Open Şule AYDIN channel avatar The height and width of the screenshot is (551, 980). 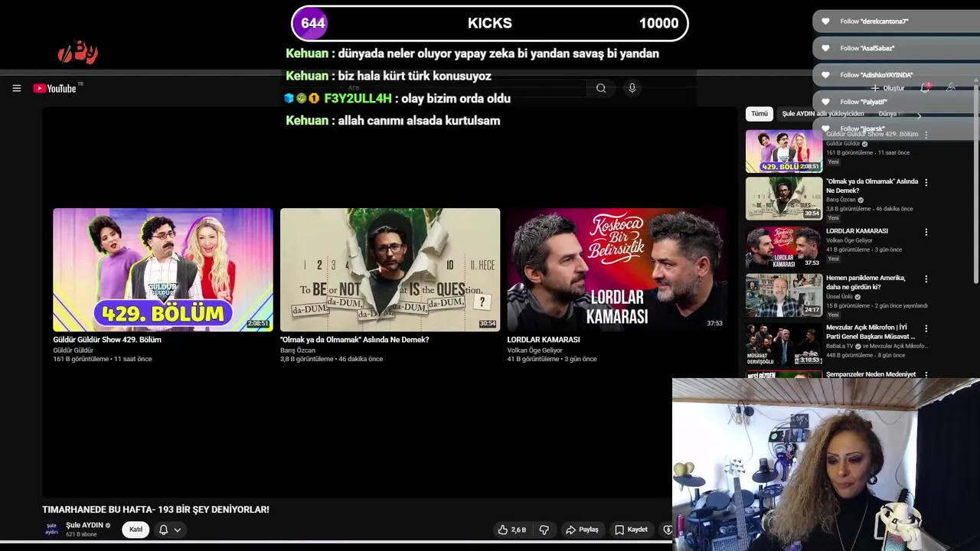[51, 530]
